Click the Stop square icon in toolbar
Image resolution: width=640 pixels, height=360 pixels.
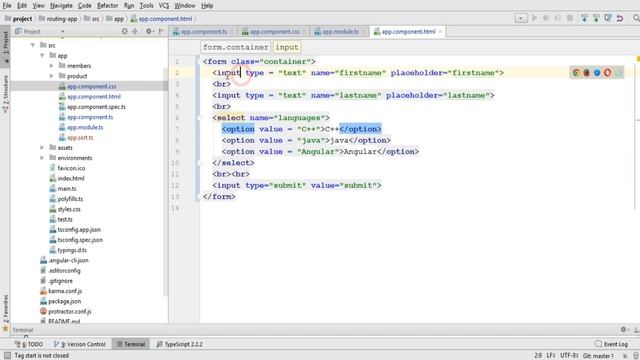pyautogui.click(x=570, y=18)
